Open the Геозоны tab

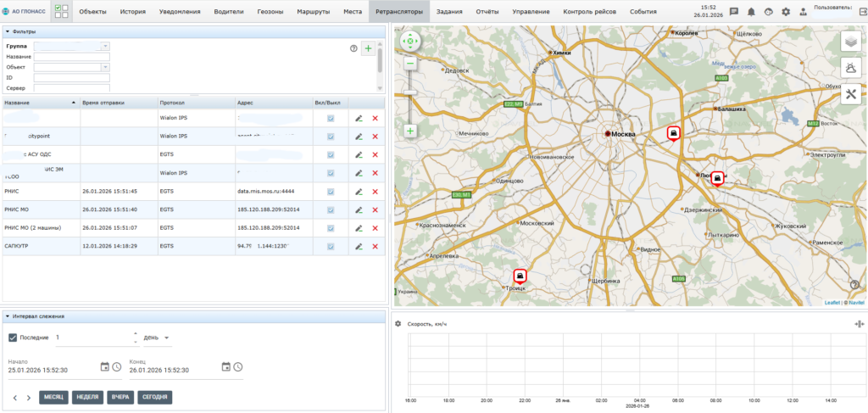click(x=270, y=12)
